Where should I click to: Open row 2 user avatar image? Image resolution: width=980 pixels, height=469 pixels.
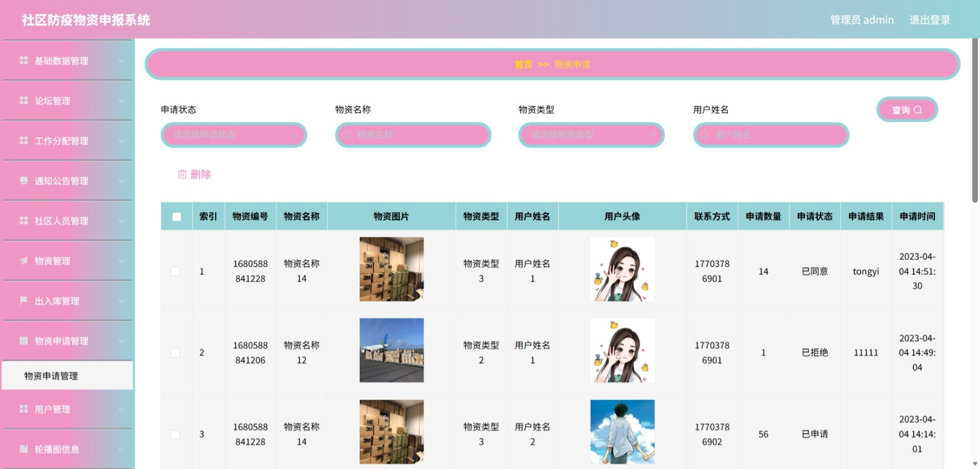click(x=622, y=351)
